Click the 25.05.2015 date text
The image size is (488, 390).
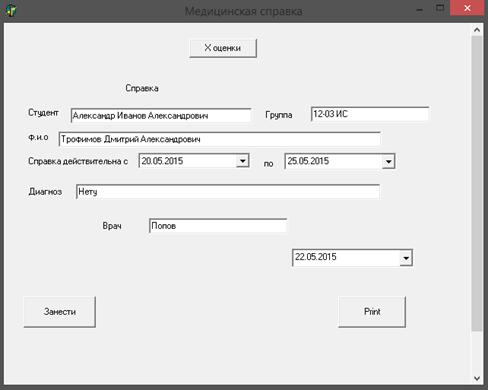[308, 161]
